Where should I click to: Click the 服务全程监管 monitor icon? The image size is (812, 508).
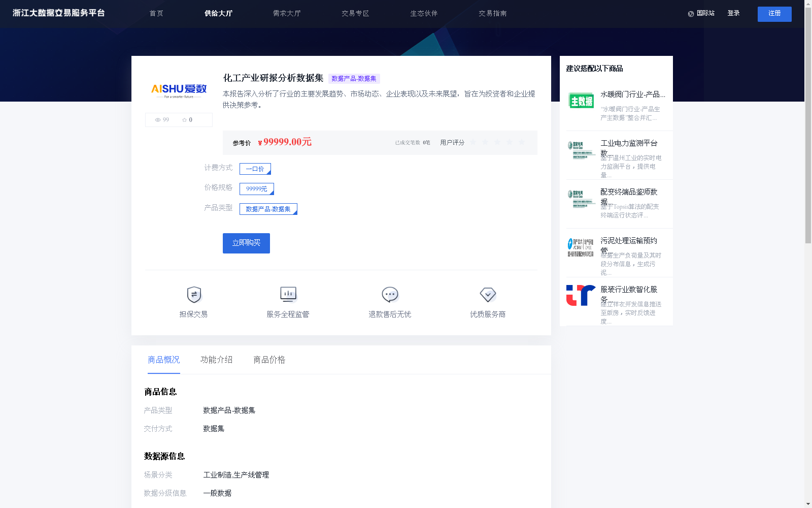tap(288, 295)
